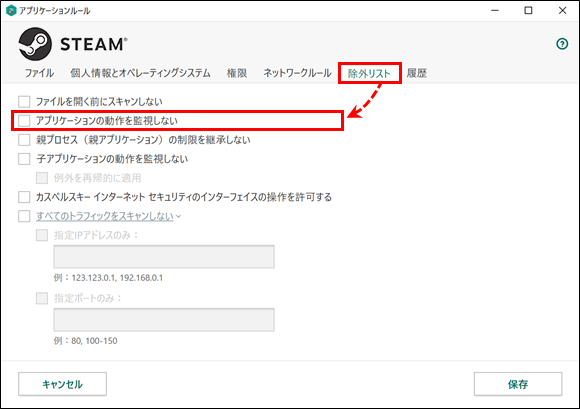Minimize the アプリケーションルール window

(x=495, y=10)
